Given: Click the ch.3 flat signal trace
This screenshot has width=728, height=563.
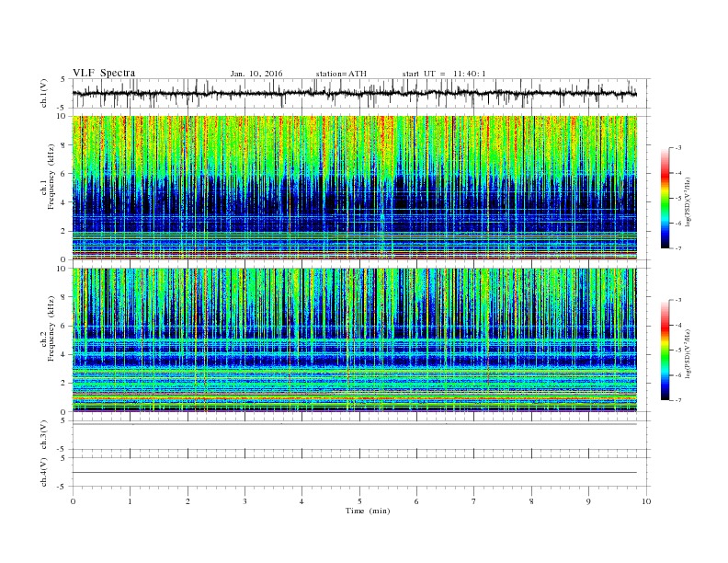Looking at the screenshot, I should click(x=355, y=424).
